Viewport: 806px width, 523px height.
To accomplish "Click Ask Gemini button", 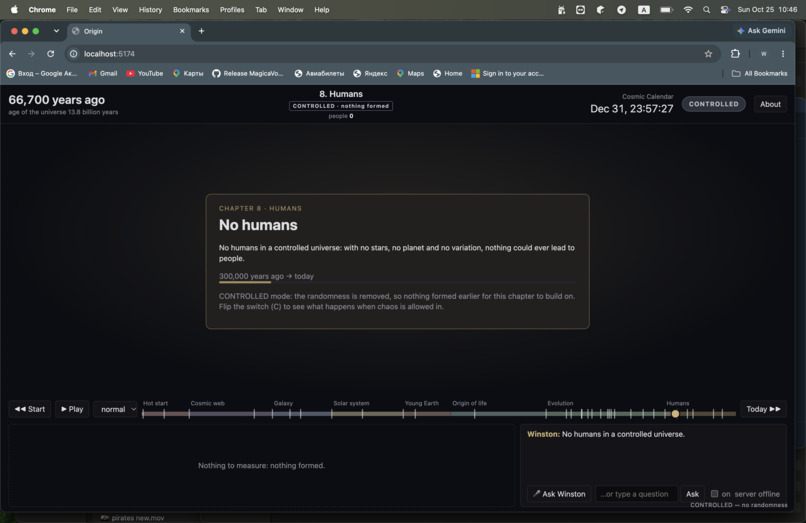I will 761,31.
